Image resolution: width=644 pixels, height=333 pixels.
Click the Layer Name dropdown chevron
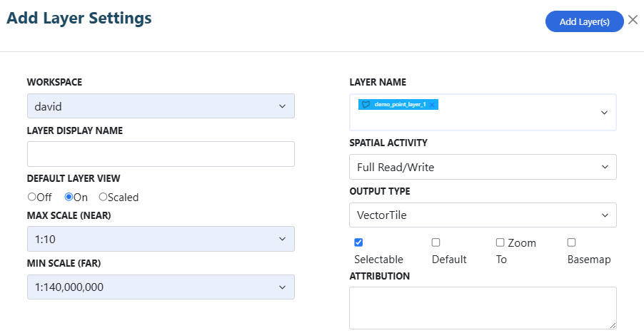(x=604, y=113)
